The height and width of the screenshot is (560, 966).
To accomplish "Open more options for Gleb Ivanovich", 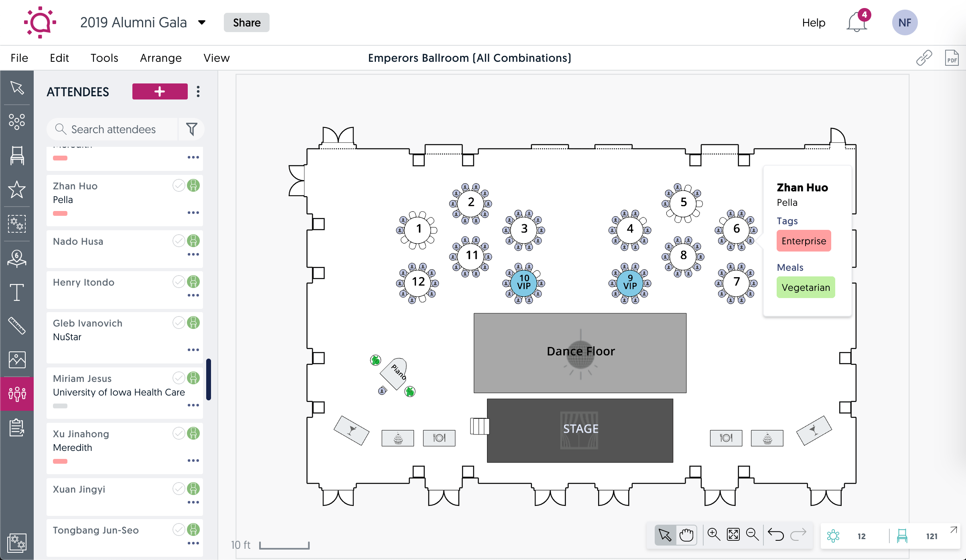I will (x=193, y=350).
